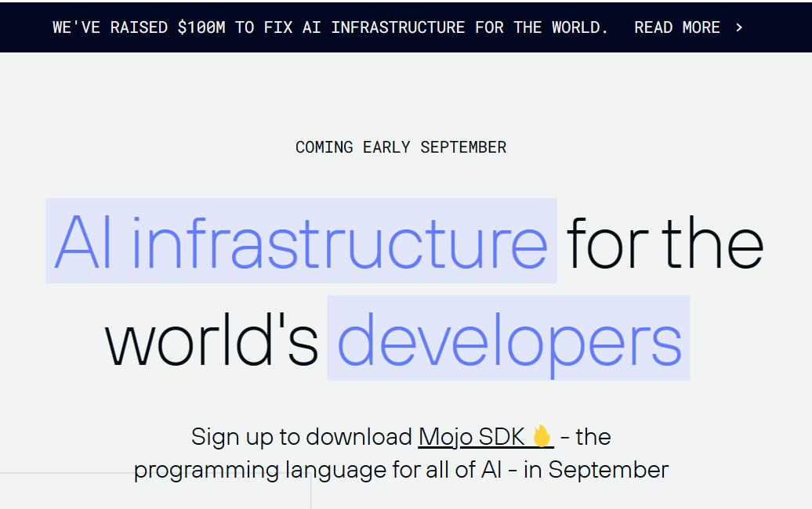This screenshot has width=812, height=509.
Task: Click the fire emoji after Mojo SDK
Action: pos(542,436)
